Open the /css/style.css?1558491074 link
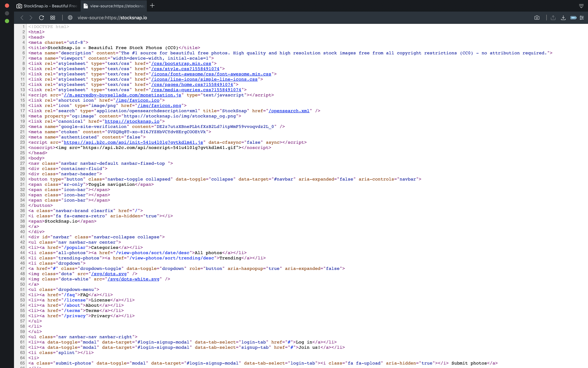Viewport: 588px width, 368px height. 185,69
